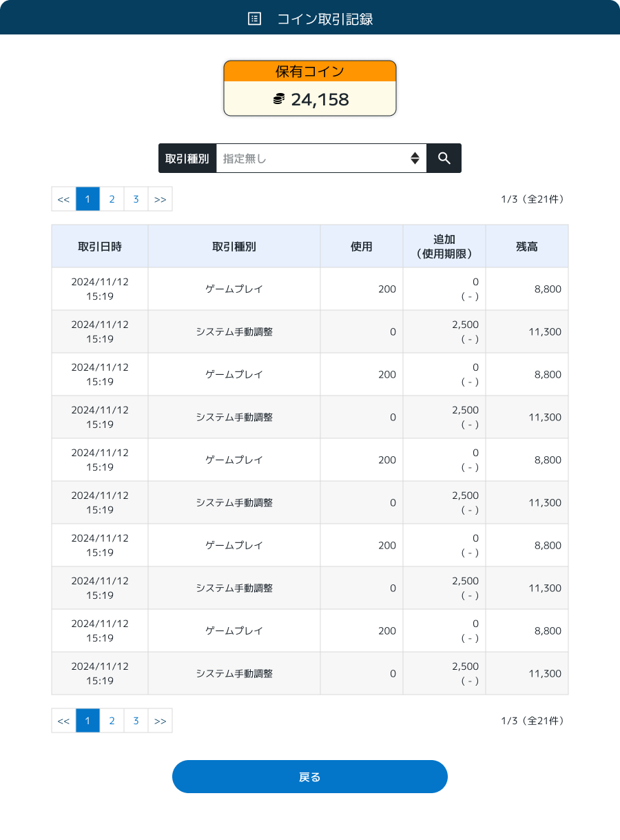Click the 取引種別 label beside dropdown
The width and height of the screenshot is (620, 840).
[x=187, y=158]
